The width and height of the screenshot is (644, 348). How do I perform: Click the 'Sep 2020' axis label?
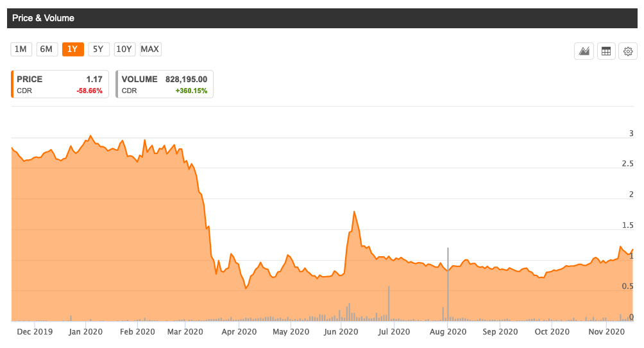click(x=500, y=331)
